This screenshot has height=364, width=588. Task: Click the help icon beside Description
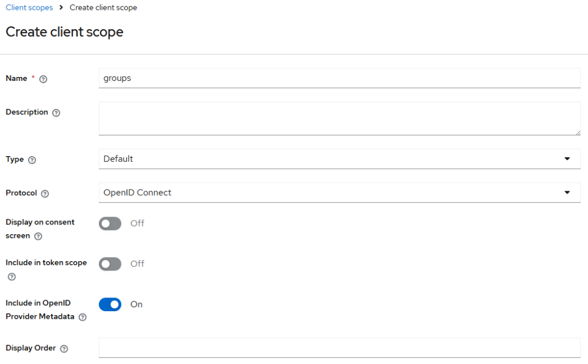56,113
